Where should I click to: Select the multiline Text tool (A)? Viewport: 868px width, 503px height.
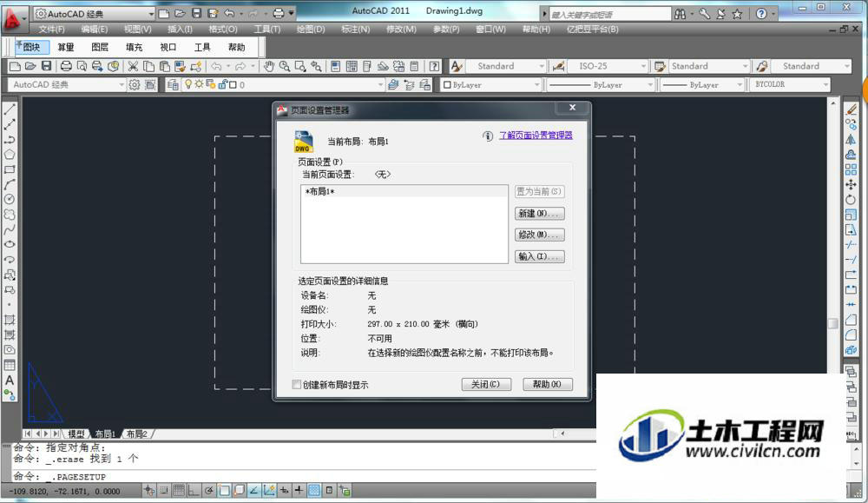tap(10, 381)
